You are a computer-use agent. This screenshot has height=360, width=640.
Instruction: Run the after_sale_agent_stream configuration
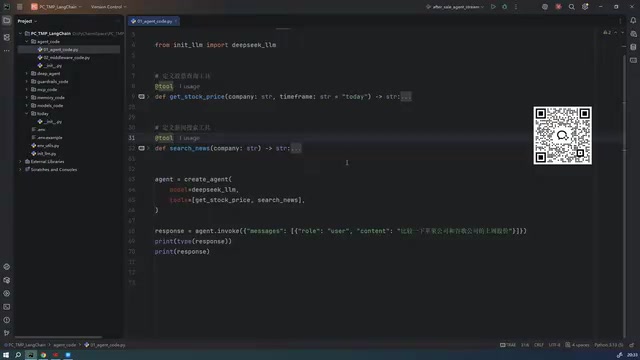493,7
